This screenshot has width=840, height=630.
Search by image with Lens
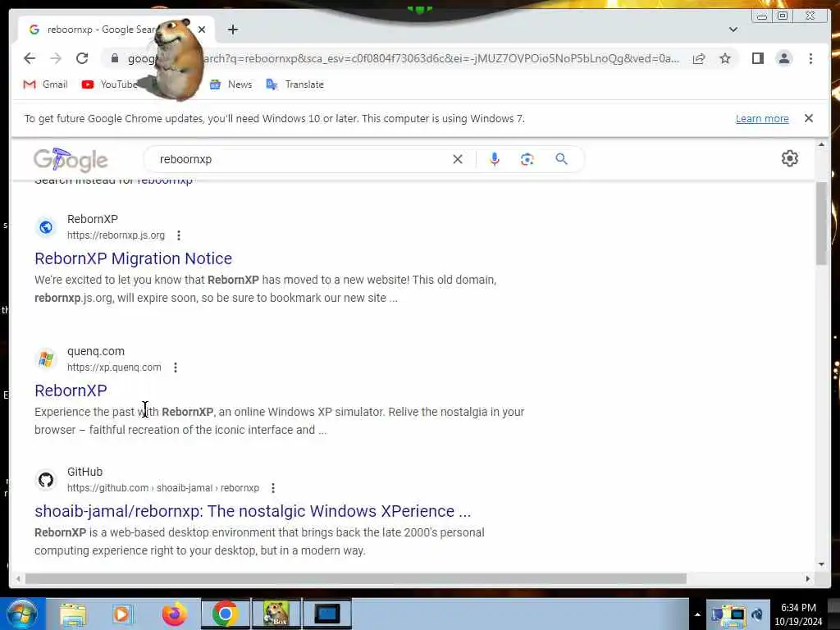tap(527, 159)
